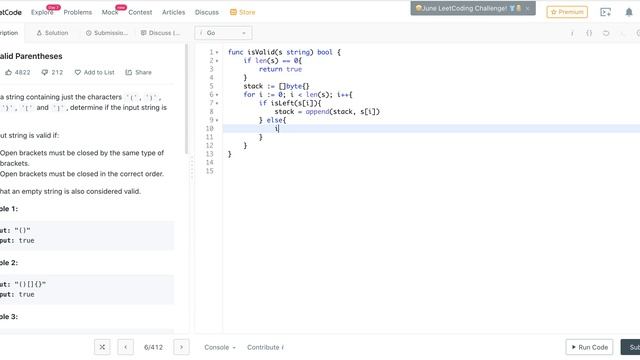Fold the for loop at line 6
This screenshot has height=360, width=640.
(217, 95)
